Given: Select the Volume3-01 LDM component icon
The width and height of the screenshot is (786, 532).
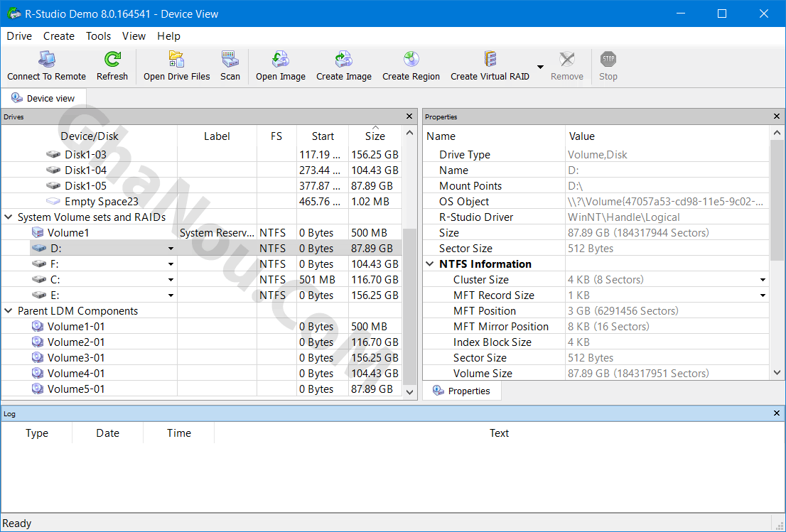Looking at the screenshot, I should tap(38, 358).
